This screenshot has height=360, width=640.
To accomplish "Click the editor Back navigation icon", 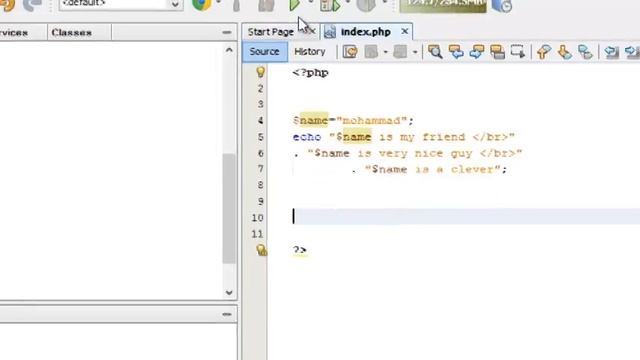I will pos(371,52).
